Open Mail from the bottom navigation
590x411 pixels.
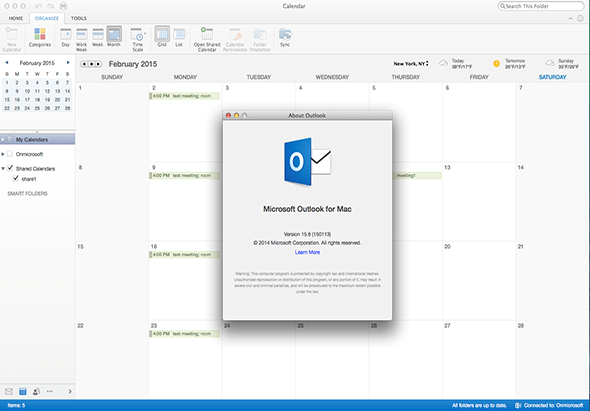9,391
